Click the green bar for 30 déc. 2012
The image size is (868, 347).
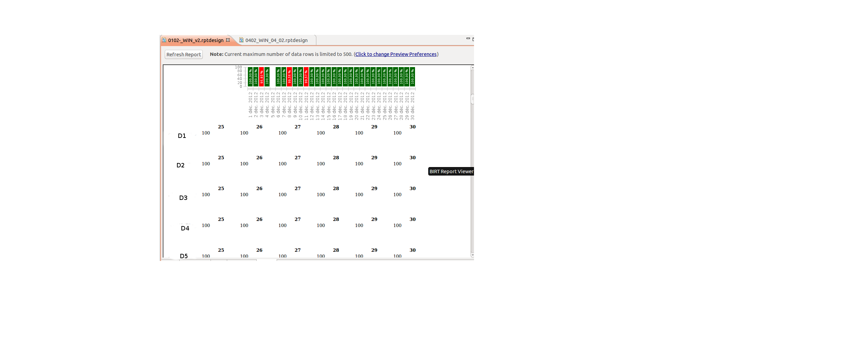tap(412, 77)
